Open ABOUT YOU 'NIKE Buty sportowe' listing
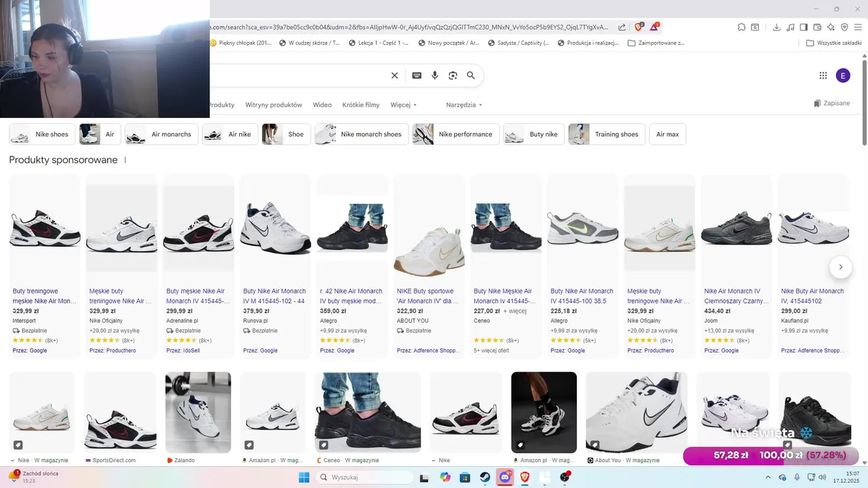The image size is (868, 488). [429, 296]
